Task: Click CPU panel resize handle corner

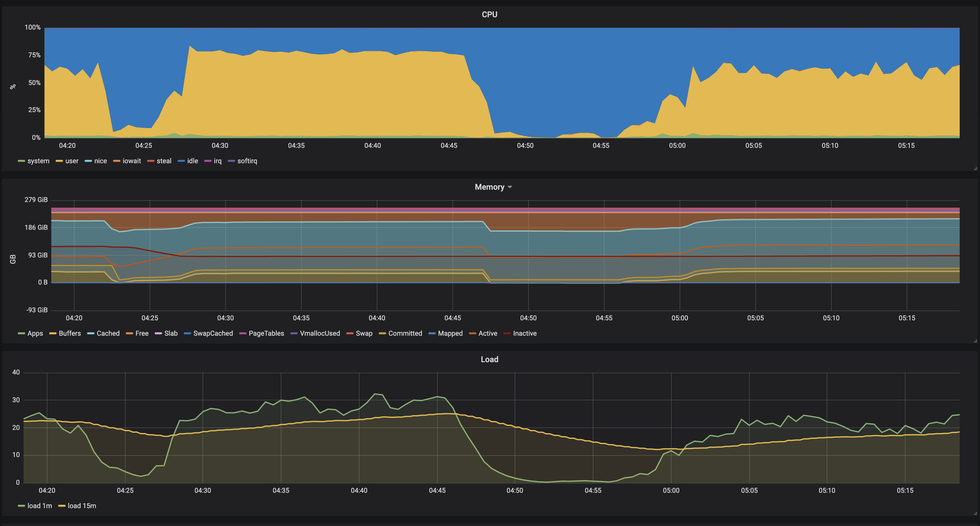Action: [975, 168]
